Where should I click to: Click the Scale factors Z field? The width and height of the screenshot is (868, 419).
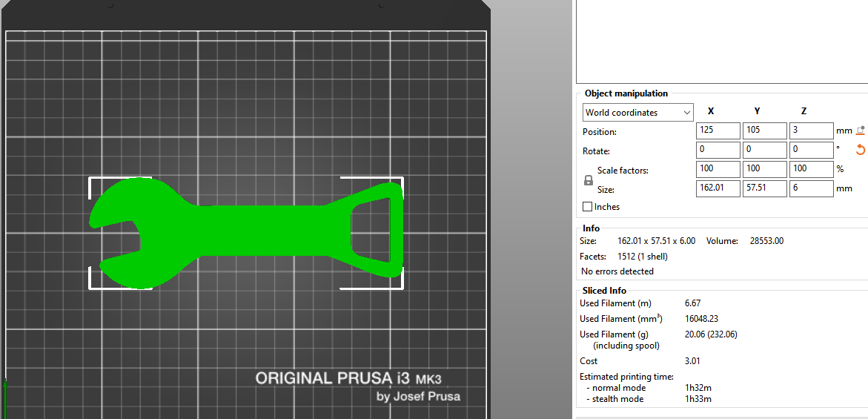pos(811,170)
